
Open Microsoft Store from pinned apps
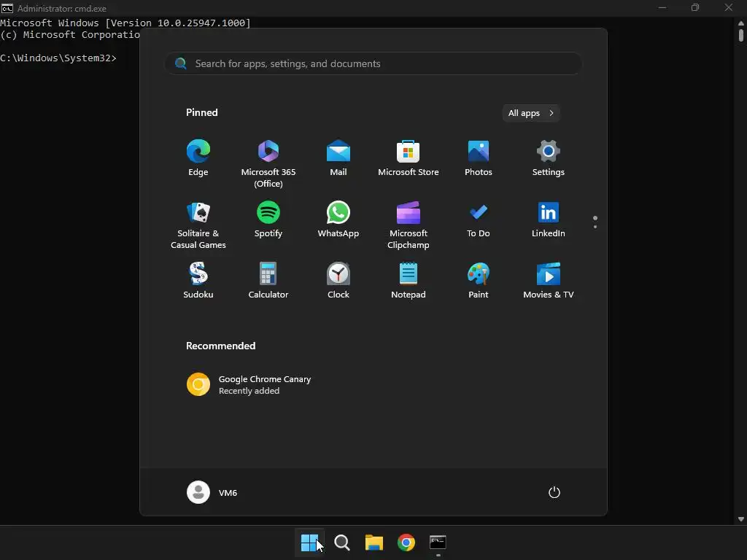point(409,158)
